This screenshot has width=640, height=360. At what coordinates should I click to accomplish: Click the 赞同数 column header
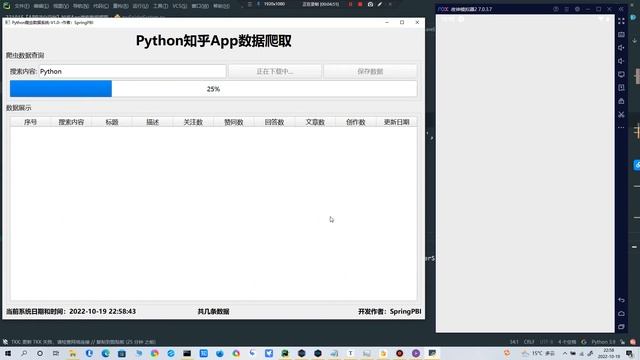tap(234, 122)
